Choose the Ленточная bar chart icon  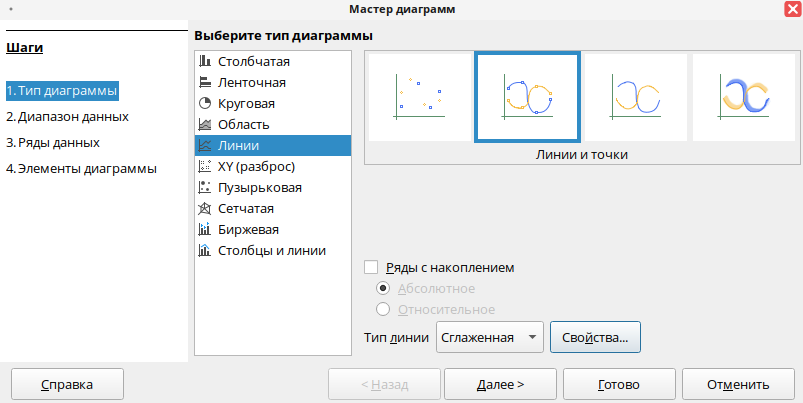point(205,83)
